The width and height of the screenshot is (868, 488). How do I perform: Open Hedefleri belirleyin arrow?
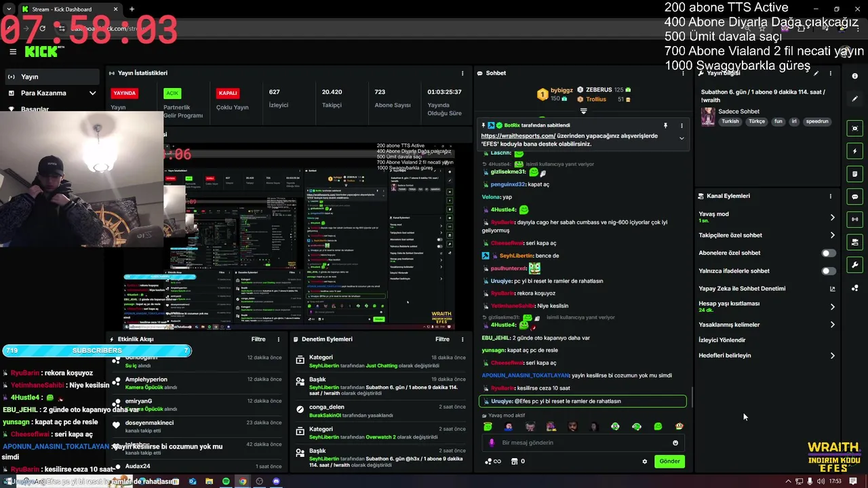(x=832, y=356)
